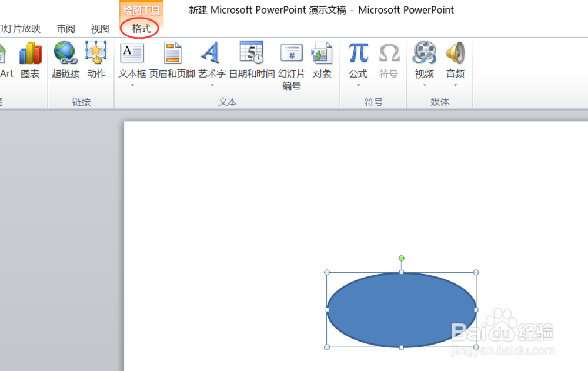Switch to the 审阅 review tab

[x=66, y=29]
